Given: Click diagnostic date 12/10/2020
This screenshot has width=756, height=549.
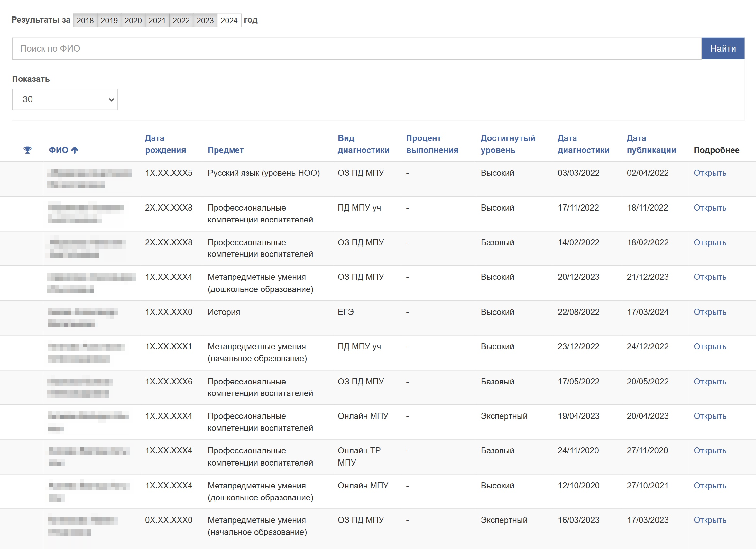Looking at the screenshot, I should tap(578, 486).
